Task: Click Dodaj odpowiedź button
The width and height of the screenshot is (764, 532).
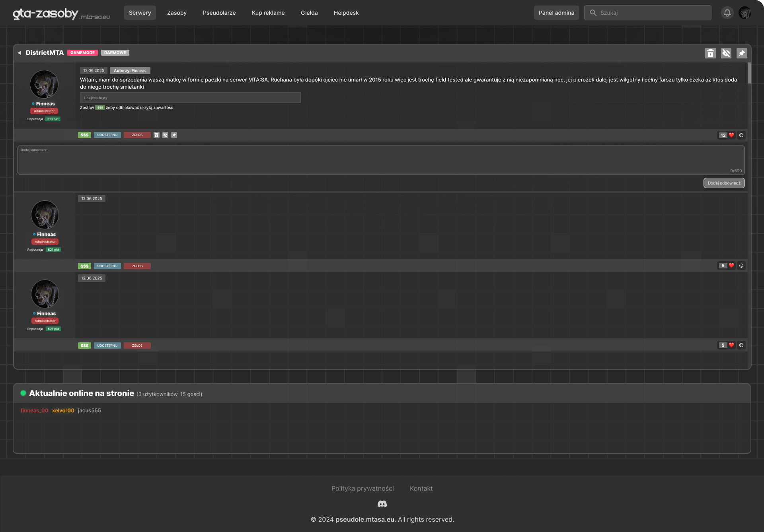Action: 724,183
